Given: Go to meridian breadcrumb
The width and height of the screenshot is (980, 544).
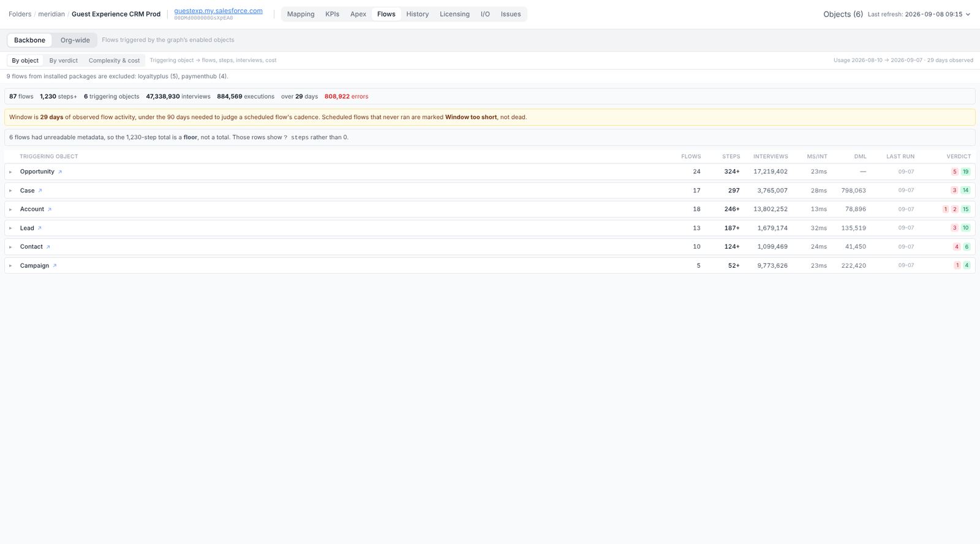Looking at the screenshot, I should click(51, 14).
